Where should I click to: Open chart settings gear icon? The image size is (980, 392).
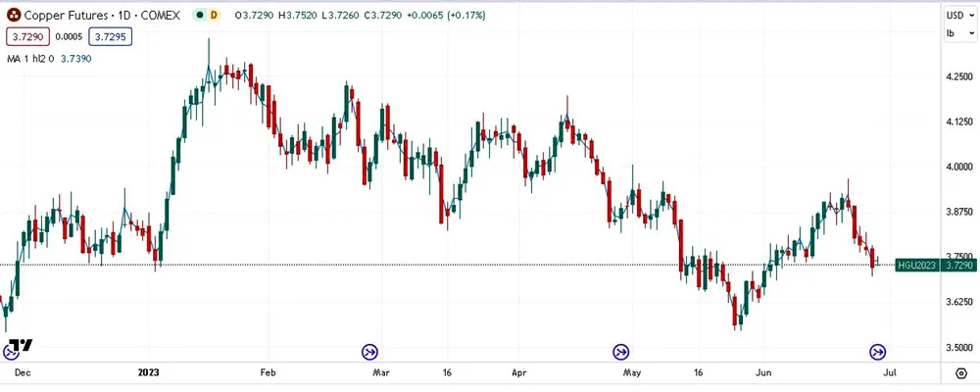pos(959,372)
